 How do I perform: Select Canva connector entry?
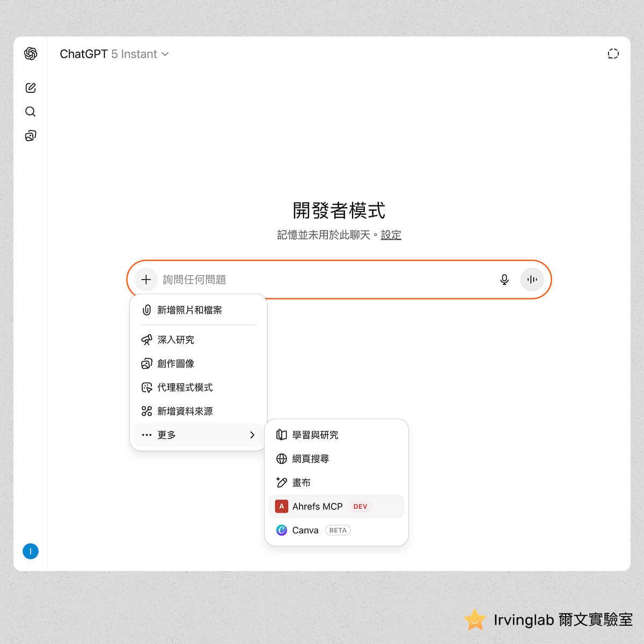[x=336, y=530]
